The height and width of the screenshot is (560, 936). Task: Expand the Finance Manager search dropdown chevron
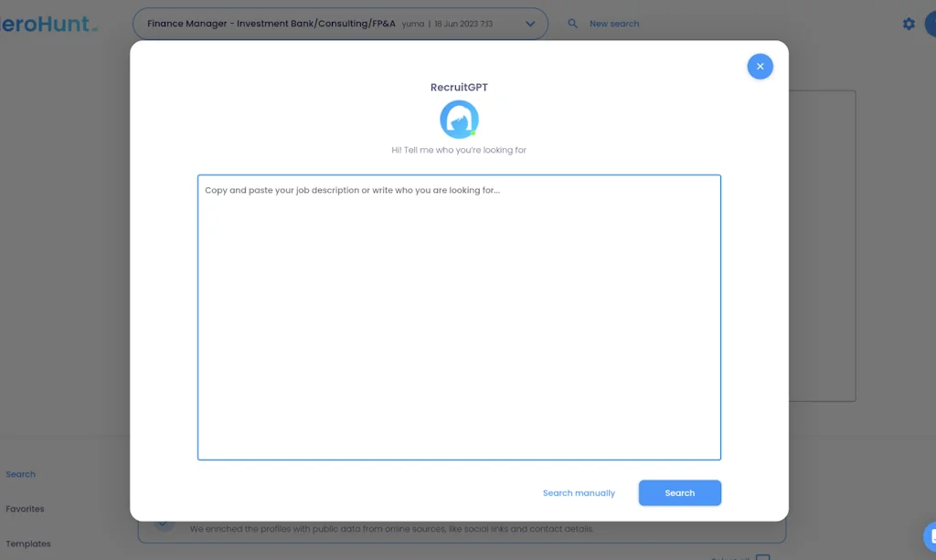click(x=530, y=24)
